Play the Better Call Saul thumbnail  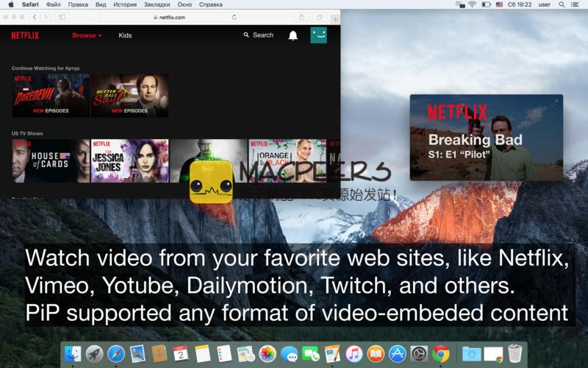(x=130, y=96)
